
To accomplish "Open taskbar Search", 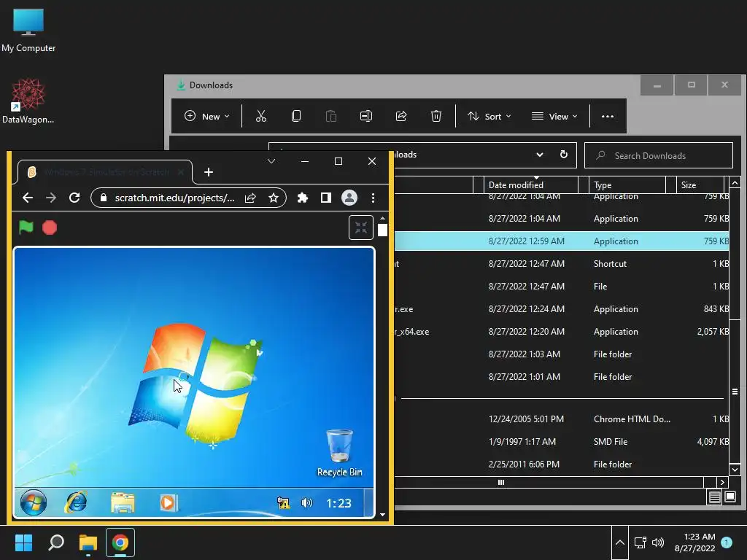I will coord(56,542).
